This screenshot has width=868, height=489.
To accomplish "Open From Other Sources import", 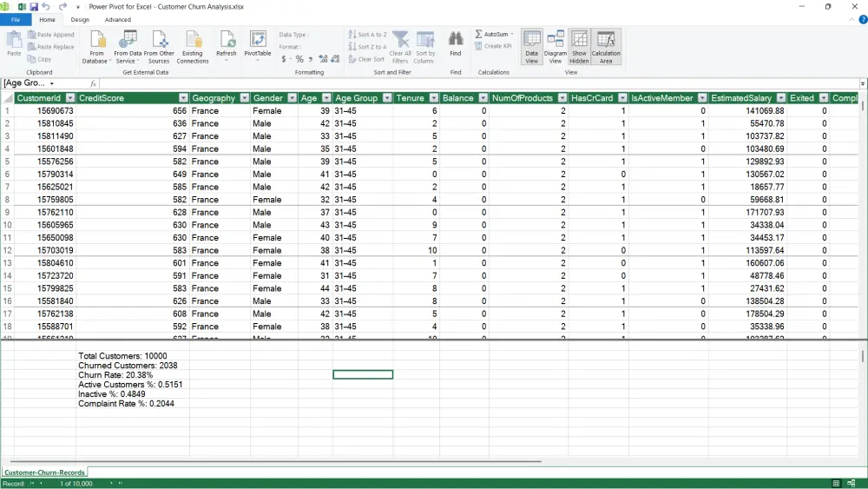I will (x=159, y=47).
